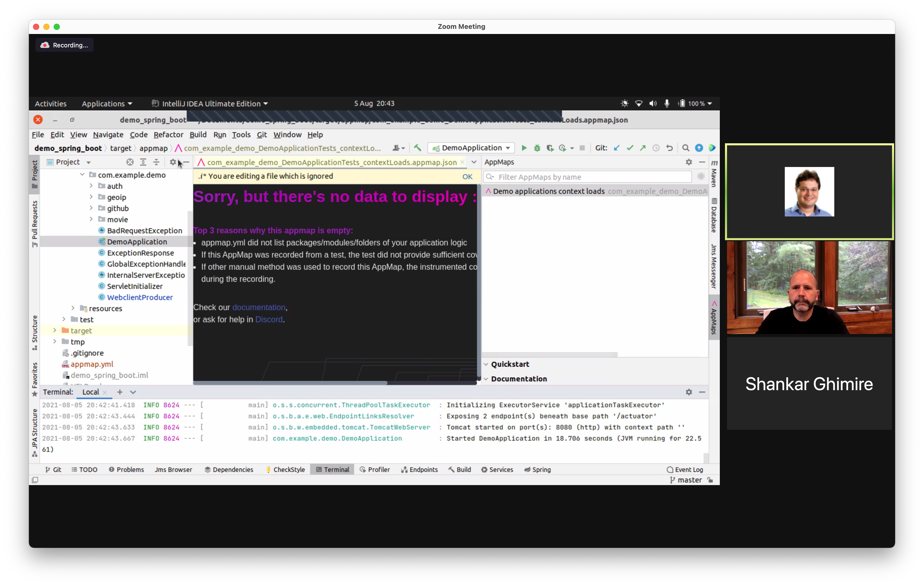Start debugging with the green bug icon
The image size is (924, 586).
click(537, 148)
